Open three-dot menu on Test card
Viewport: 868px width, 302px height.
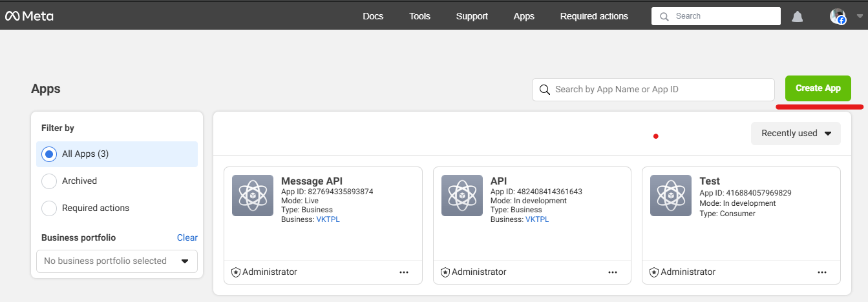point(822,272)
